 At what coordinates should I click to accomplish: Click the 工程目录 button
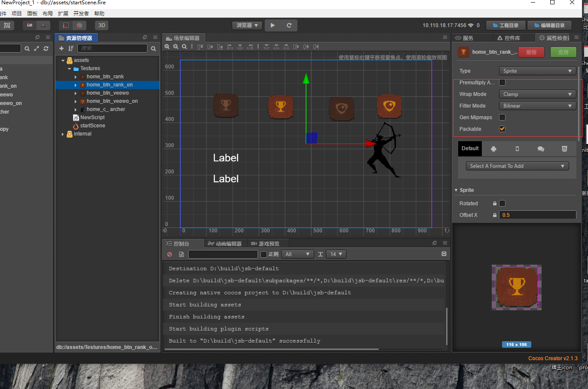[x=505, y=25]
